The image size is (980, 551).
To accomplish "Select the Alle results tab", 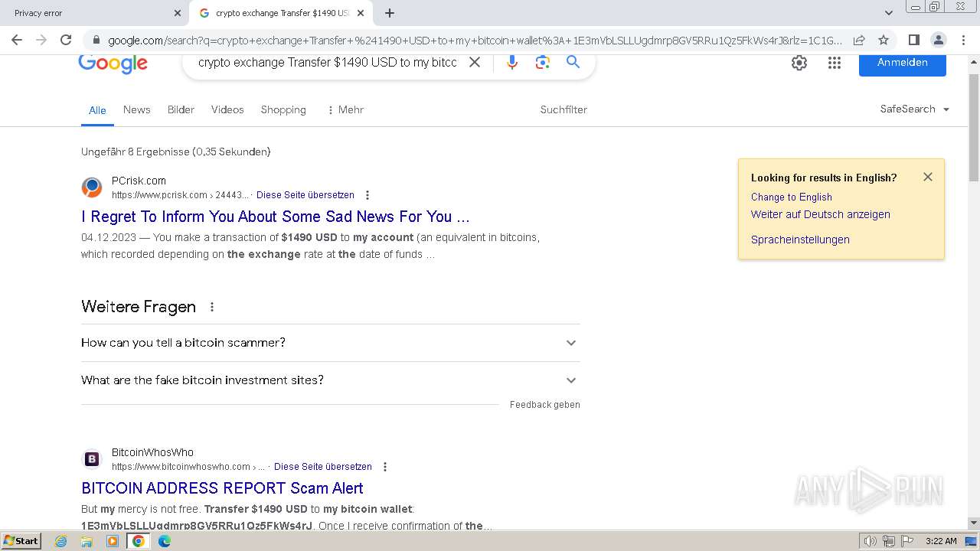I will [x=97, y=110].
